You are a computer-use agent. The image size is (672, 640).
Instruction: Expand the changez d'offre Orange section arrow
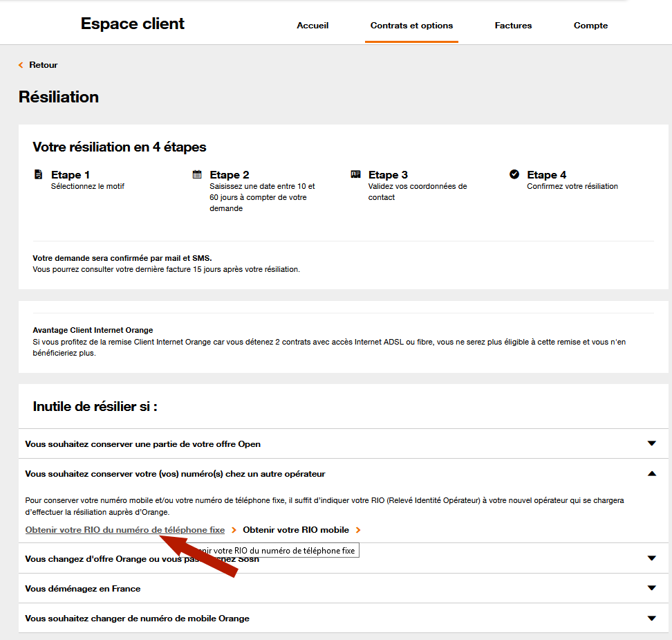coord(652,558)
